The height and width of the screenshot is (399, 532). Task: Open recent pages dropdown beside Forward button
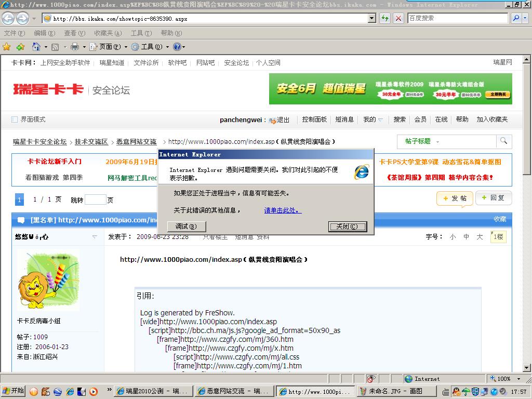34,18
